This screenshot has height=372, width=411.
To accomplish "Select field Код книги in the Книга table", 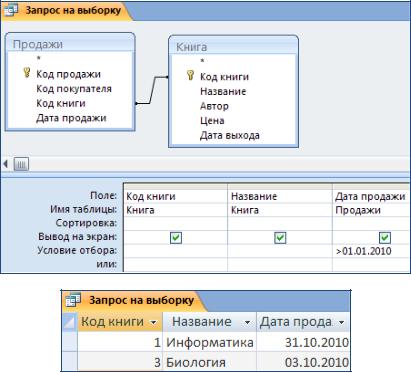I will click(224, 77).
